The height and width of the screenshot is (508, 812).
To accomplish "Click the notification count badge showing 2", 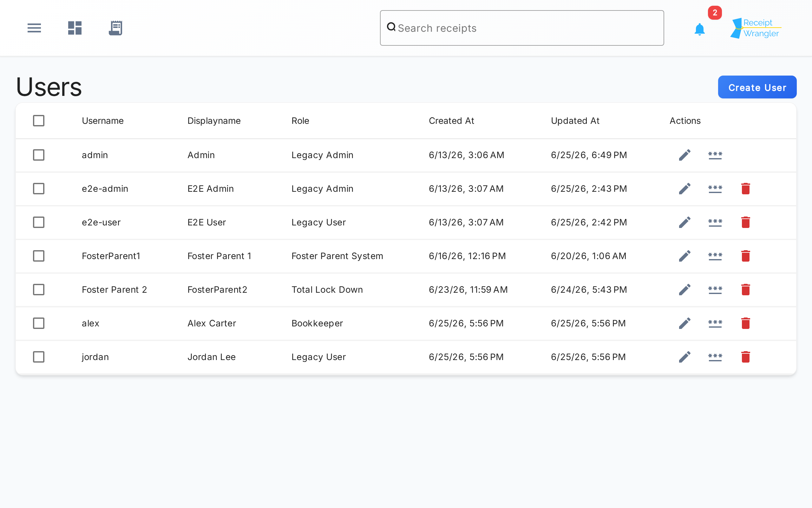I will coord(715,13).
